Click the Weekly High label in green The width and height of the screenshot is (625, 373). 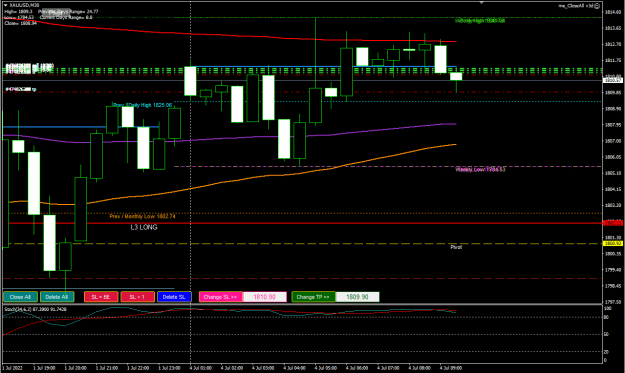click(480, 20)
